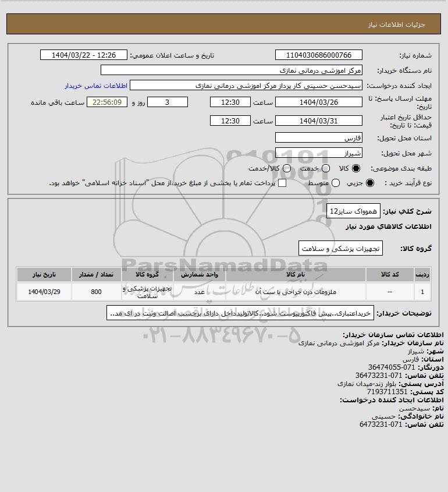Click the item name ملزومات درن جراحی cell
This screenshot has height=492, width=448.
(x=296, y=292)
